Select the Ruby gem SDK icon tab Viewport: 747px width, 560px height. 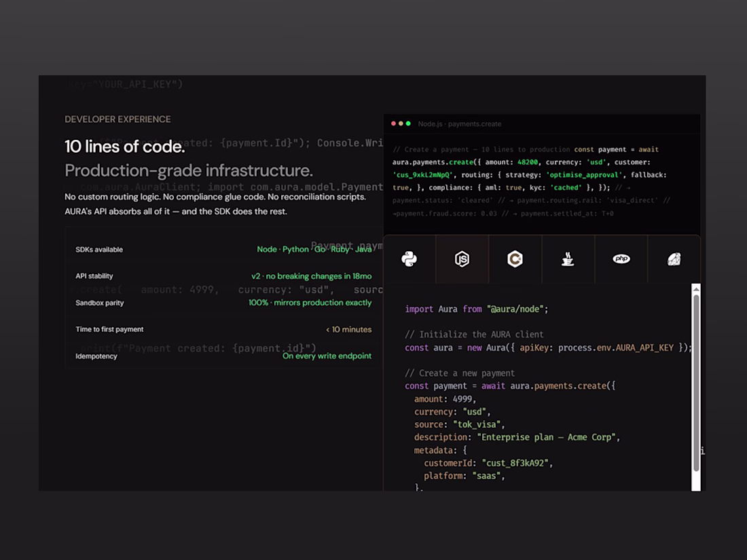[674, 259]
